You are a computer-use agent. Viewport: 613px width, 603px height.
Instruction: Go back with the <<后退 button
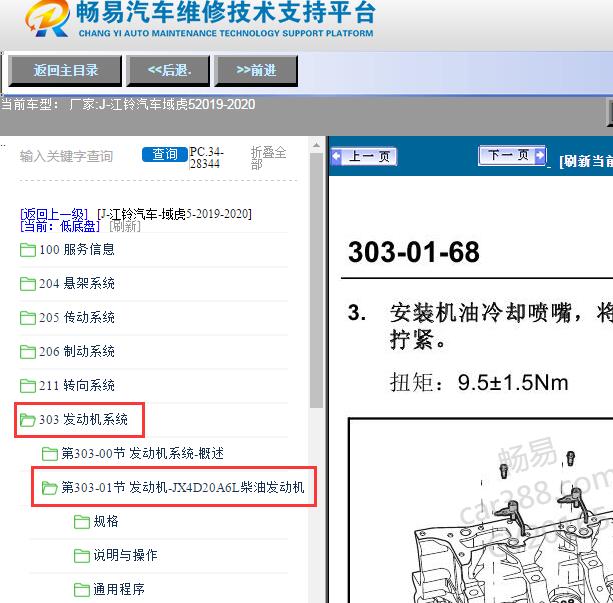[x=168, y=71]
